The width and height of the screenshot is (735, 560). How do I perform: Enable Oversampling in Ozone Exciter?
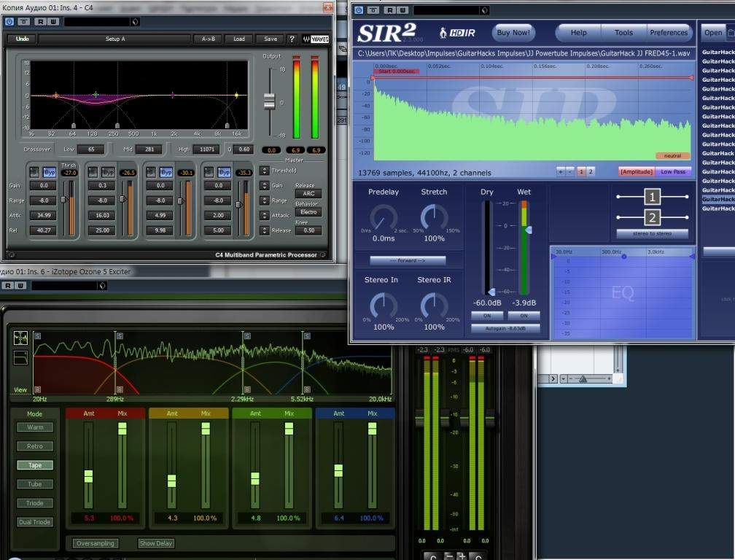[96, 543]
